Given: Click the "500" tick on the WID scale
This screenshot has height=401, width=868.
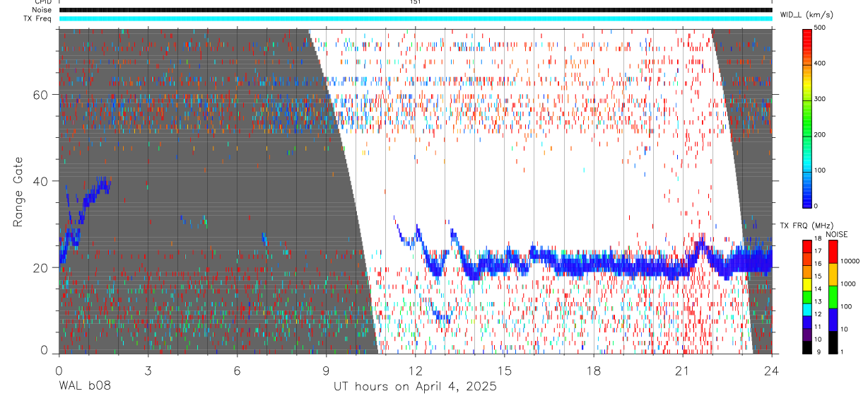Looking at the screenshot, I should click(x=820, y=28).
